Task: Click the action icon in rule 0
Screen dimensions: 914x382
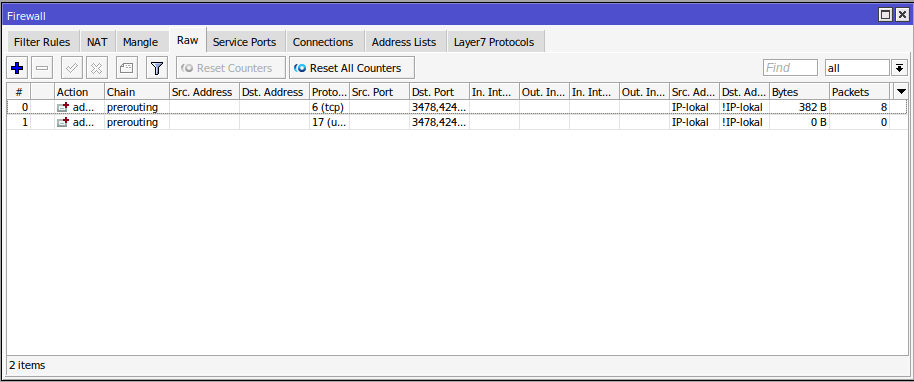Action: [63, 107]
